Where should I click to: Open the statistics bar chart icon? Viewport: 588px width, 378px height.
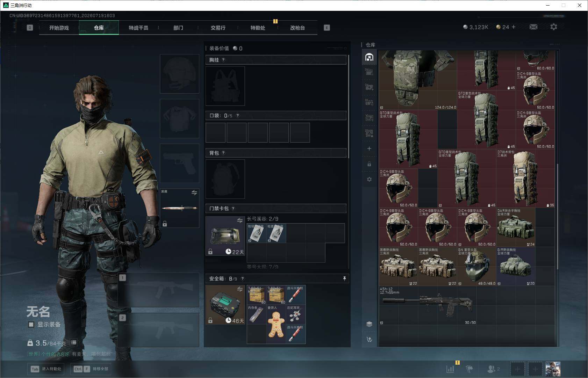click(450, 369)
